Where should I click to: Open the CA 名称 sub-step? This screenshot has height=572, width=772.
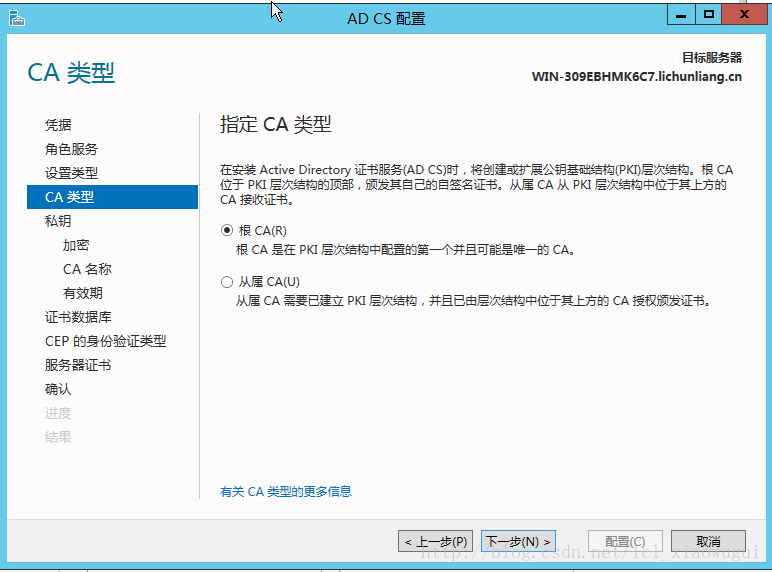coord(87,269)
